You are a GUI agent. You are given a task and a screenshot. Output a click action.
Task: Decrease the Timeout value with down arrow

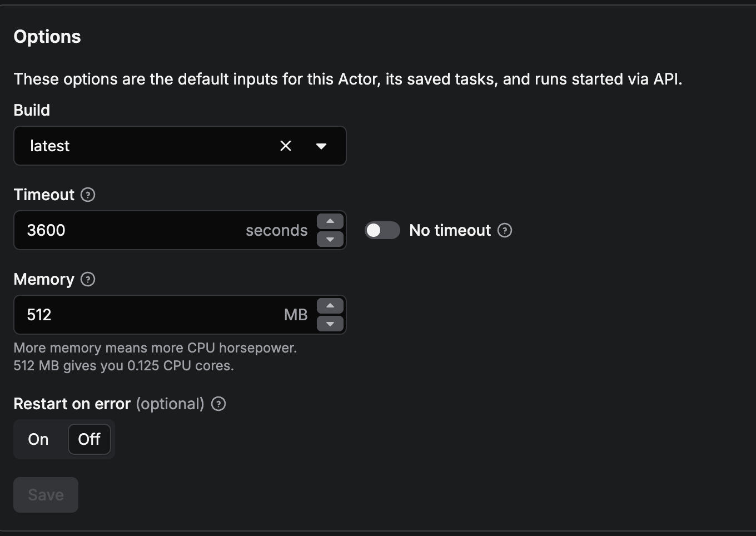(330, 239)
